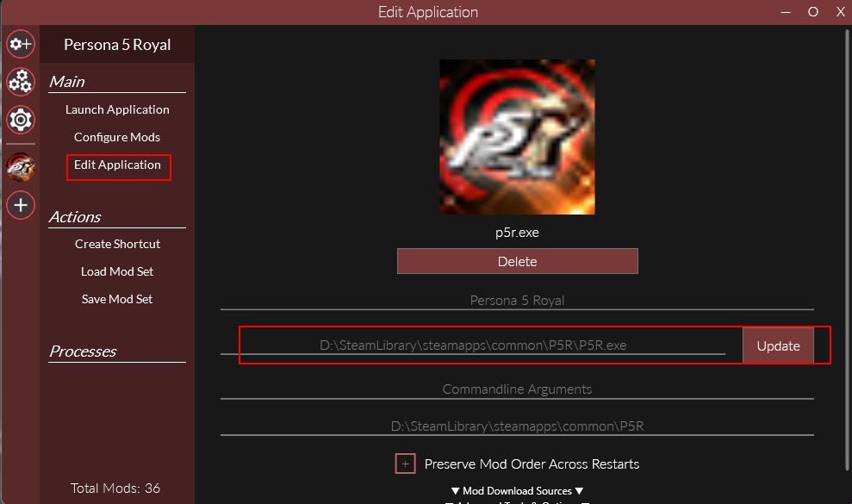The image size is (852, 504).
Task: Click the large P5R application image
Action: pos(517,137)
